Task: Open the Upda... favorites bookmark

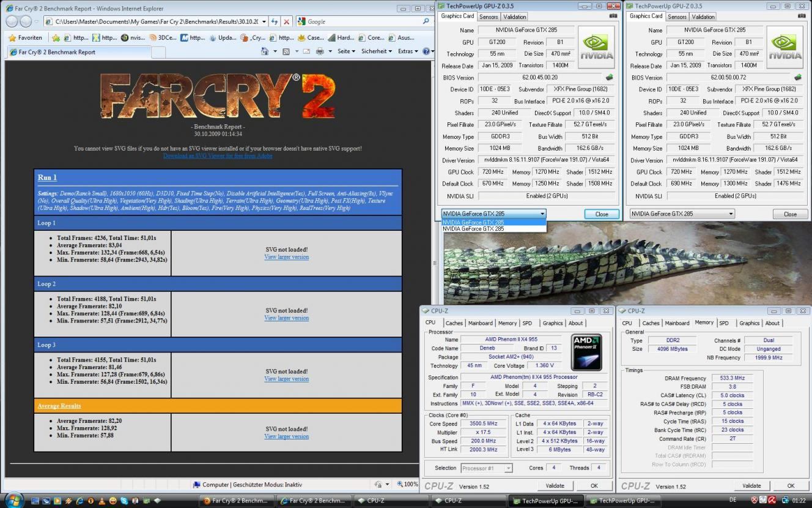Action: pos(223,37)
